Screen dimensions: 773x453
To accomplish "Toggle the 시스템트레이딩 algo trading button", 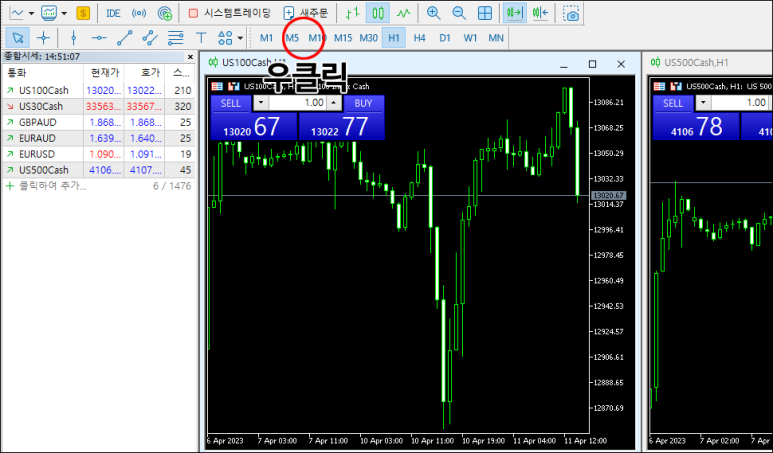I will click(x=229, y=13).
